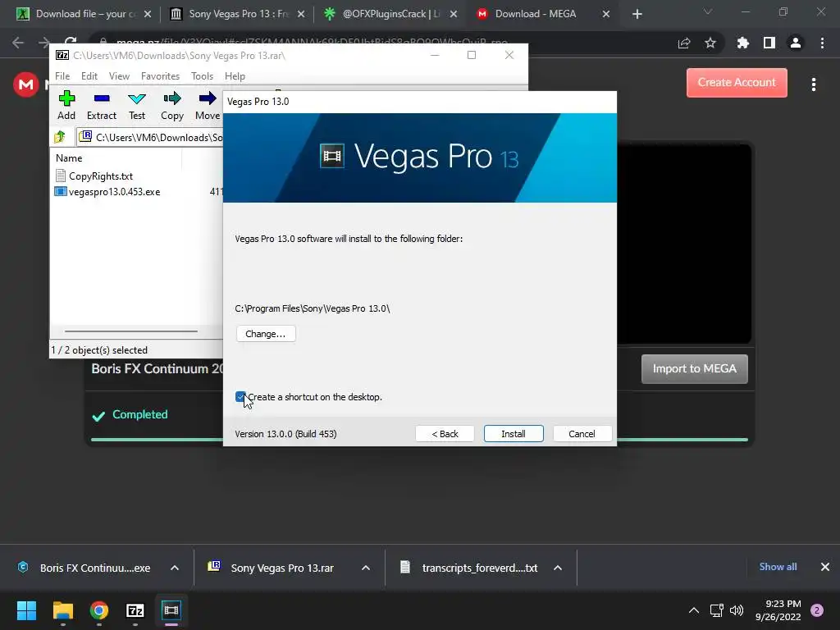Open the volume control in system tray

click(737, 610)
